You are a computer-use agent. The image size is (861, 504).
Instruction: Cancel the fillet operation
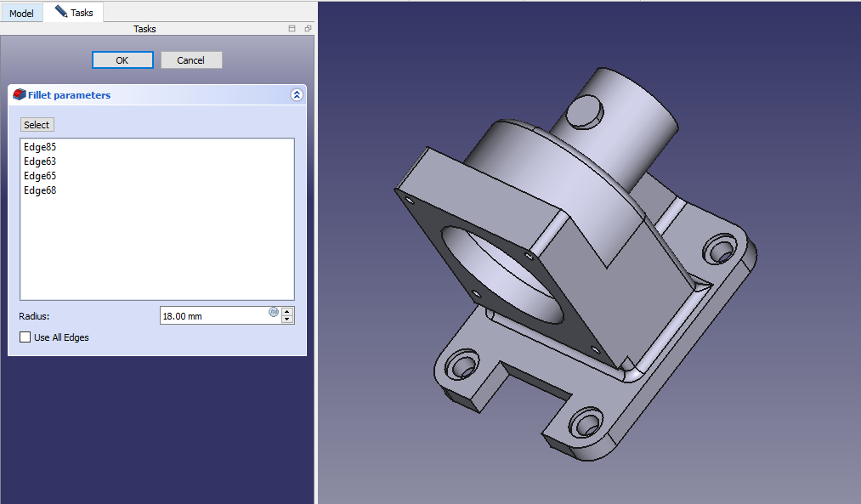click(x=190, y=60)
